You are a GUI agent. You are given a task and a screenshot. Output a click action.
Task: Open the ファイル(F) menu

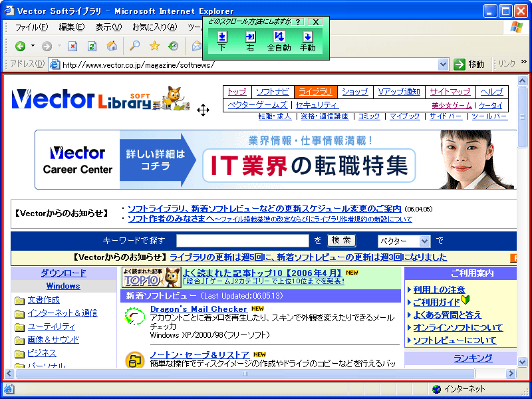point(31,27)
